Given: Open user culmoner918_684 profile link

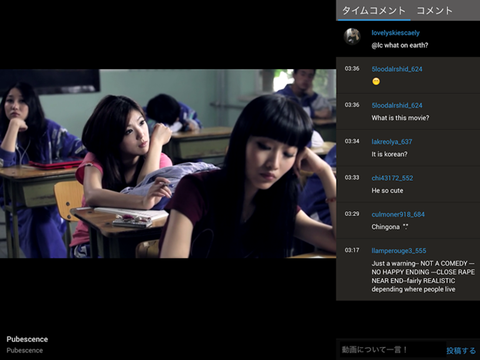Looking at the screenshot, I should pos(398,214).
